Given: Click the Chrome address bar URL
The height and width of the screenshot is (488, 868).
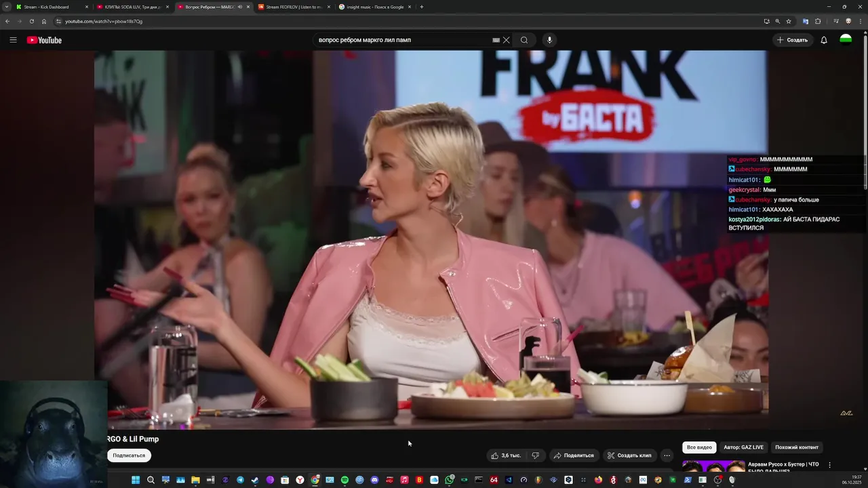Looking at the screenshot, I should pyautogui.click(x=104, y=21).
